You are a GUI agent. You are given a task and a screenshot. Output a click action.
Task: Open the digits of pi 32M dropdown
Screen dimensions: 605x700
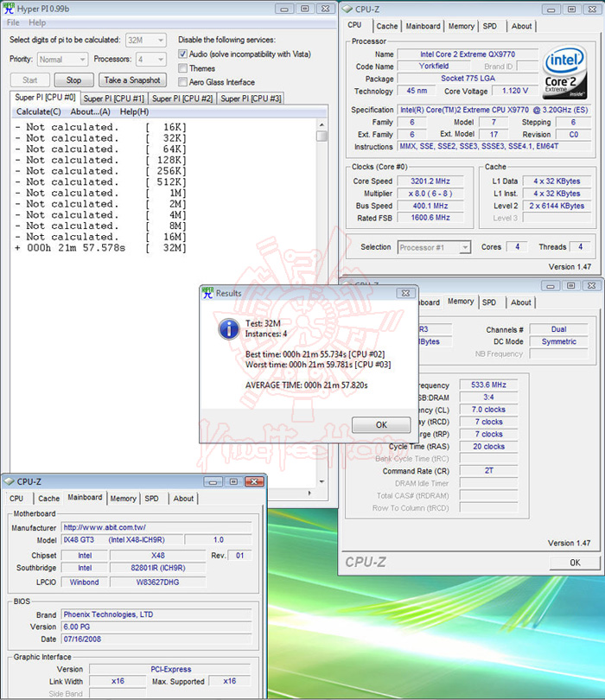tap(146, 40)
